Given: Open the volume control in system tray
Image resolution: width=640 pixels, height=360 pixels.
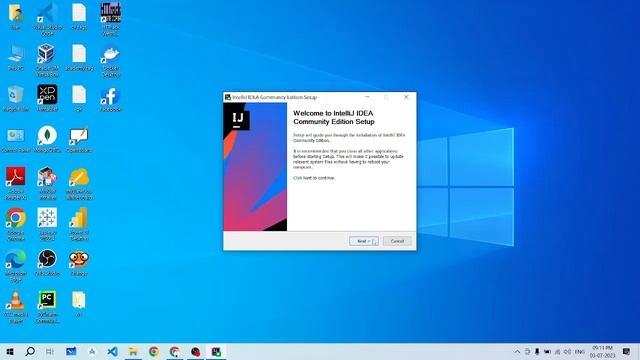Looking at the screenshot, I should [x=567, y=351].
